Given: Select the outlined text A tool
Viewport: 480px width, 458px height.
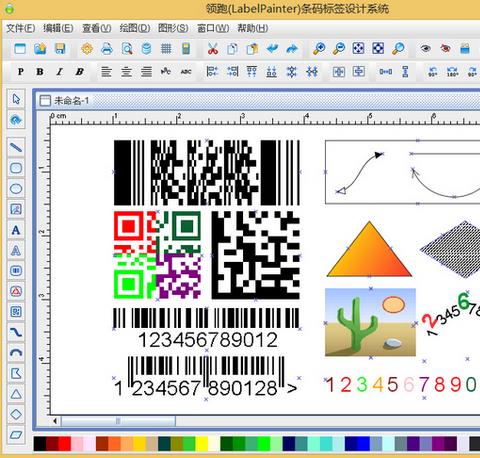Looking at the screenshot, I should click(x=16, y=250).
